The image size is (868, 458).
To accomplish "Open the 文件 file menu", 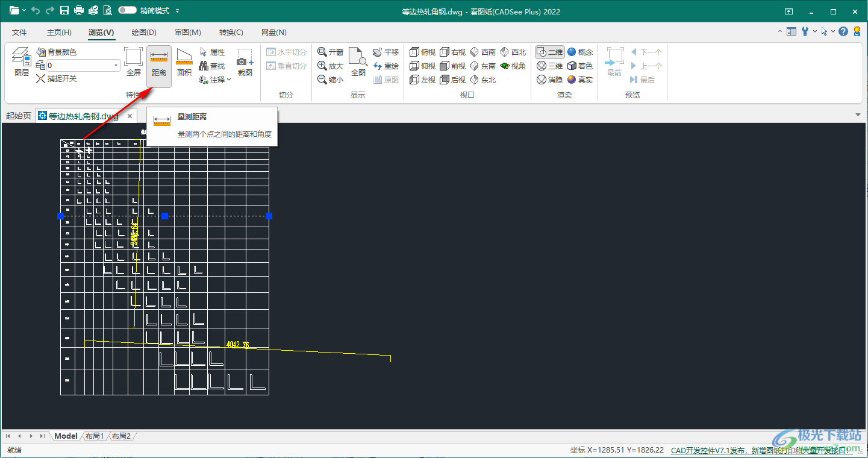I will [x=20, y=33].
